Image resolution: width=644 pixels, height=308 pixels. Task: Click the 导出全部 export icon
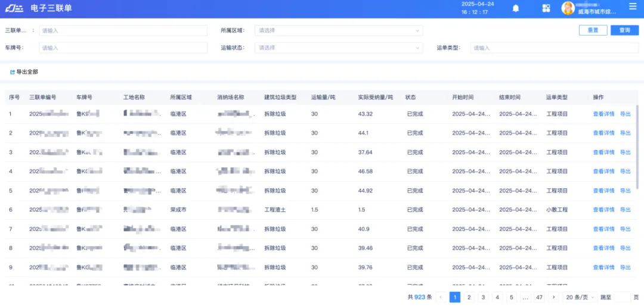click(13, 72)
